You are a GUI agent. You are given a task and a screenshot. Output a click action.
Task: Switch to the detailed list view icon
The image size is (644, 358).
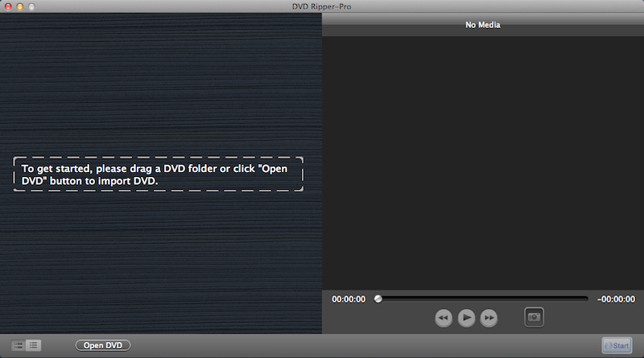point(18,345)
